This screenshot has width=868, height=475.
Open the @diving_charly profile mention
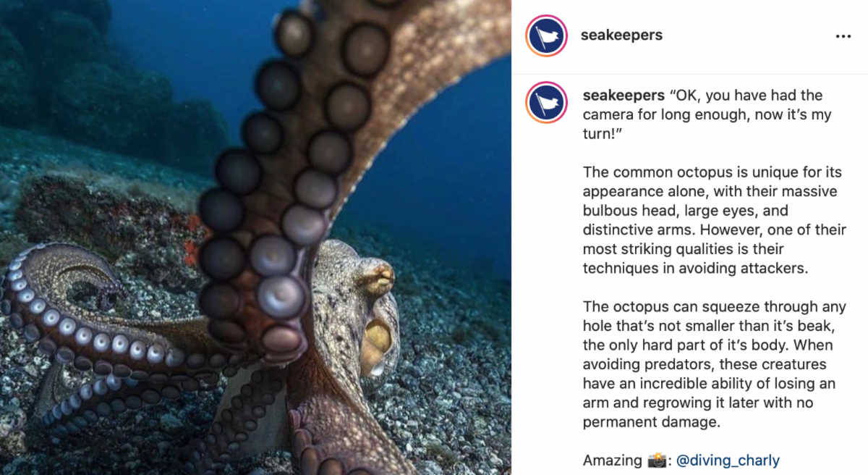728,460
